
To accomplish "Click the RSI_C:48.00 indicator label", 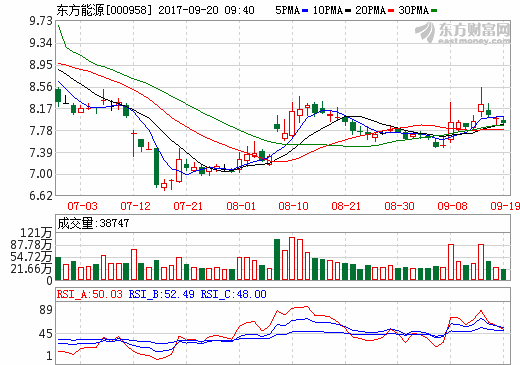I will point(234,294).
